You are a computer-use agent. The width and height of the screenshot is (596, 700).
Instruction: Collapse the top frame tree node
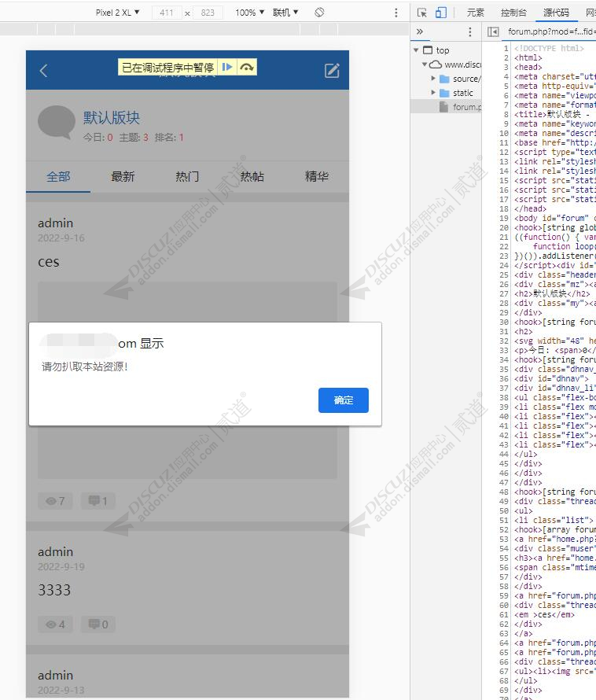416,50
